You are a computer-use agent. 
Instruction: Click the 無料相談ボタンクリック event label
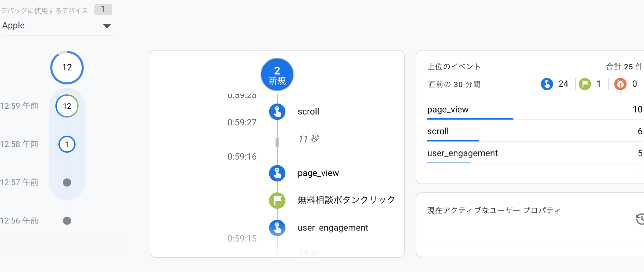[346, 200]
